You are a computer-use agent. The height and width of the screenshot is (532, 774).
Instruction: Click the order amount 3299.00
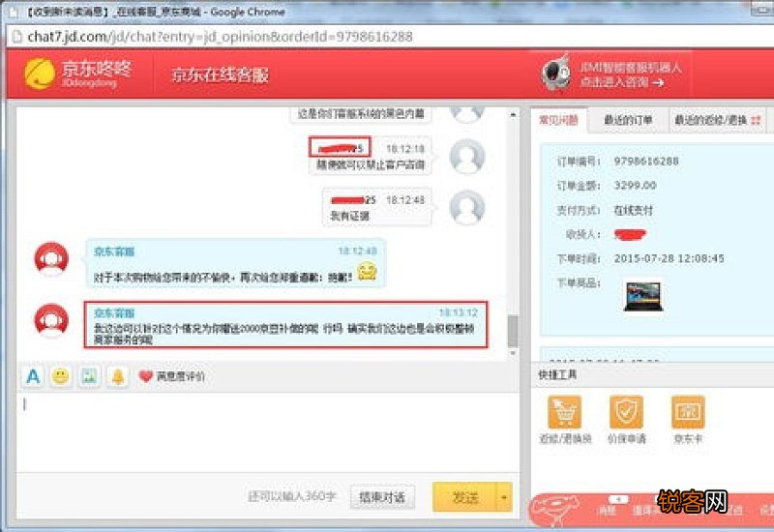(x=636, y=186)
